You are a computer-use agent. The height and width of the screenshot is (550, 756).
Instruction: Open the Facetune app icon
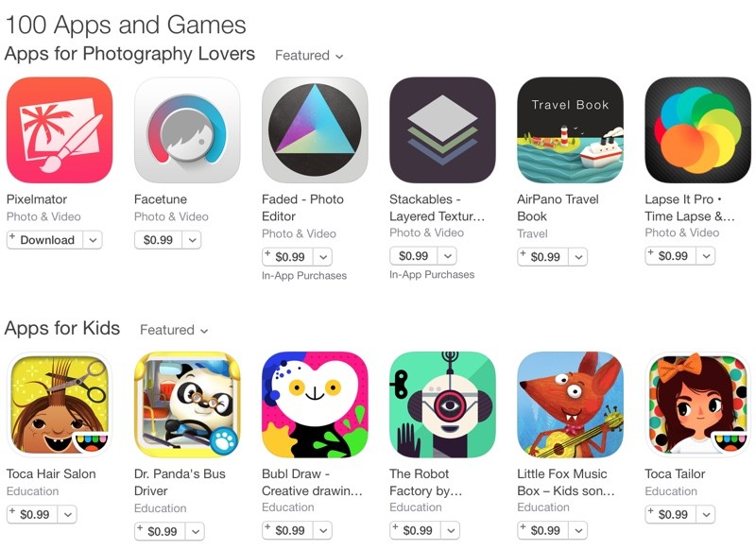tap(187, 129)
